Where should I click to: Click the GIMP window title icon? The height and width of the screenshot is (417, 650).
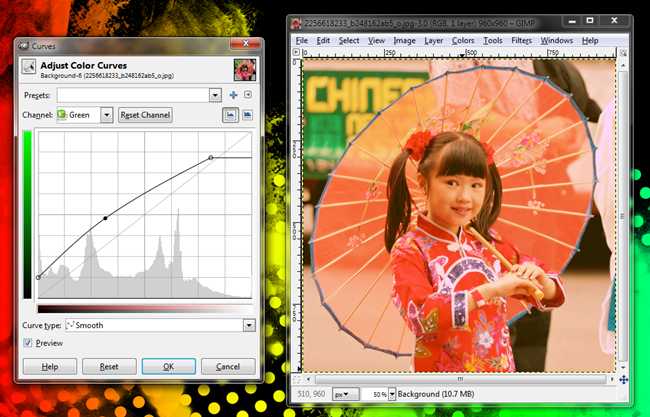tap(296, 23)
